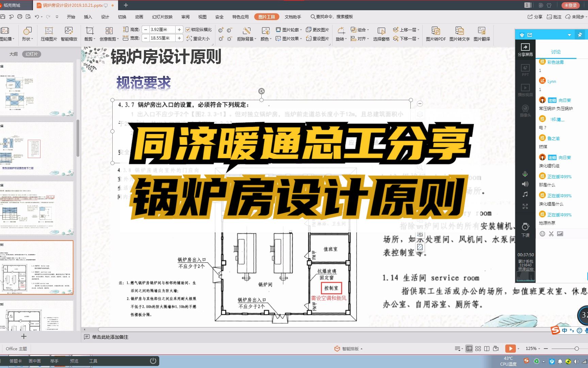Image resolution: width=588 pixels, height=368 pixels.
Task: Pin the live panel with pin icon
Action: (580, 35)
